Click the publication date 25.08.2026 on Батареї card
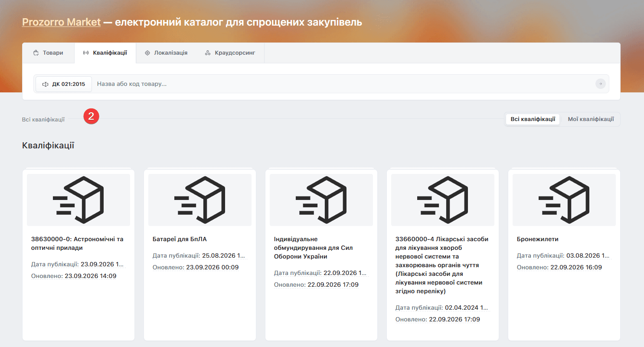This screenshot has width=644, height=347. coord(224,255)
